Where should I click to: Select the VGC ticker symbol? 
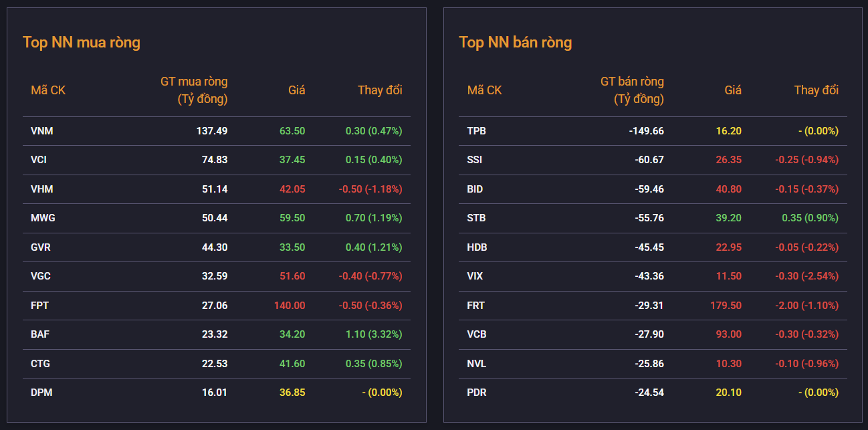(x=41, y=276)
